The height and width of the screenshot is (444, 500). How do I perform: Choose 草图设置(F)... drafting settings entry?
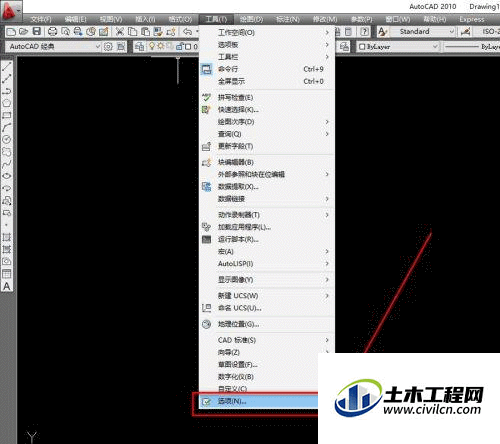(259, 364)
